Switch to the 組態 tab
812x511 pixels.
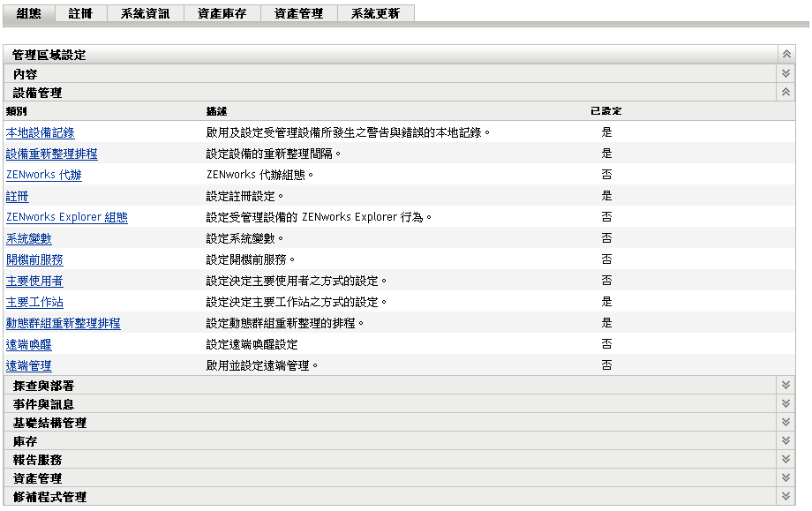[x=28, y=13]
